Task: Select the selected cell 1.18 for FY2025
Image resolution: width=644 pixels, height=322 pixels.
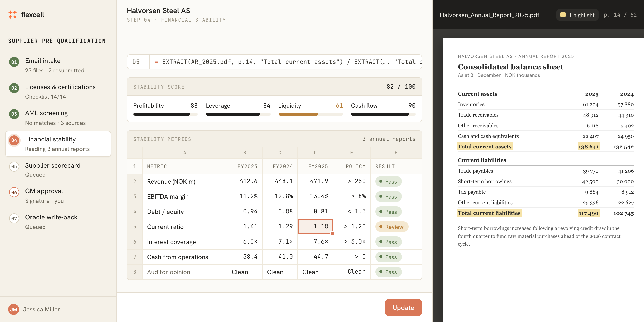Action: (x=315, y=226)
